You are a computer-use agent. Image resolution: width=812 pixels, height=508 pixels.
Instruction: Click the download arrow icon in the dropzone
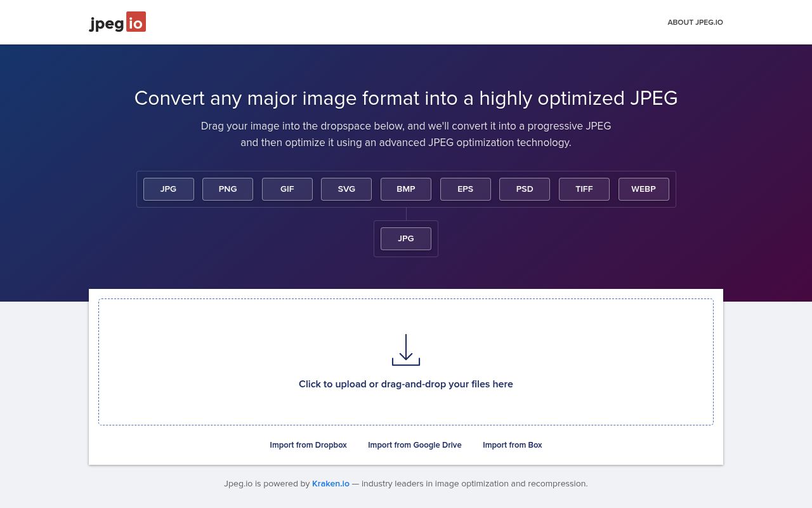click(406, 349)
